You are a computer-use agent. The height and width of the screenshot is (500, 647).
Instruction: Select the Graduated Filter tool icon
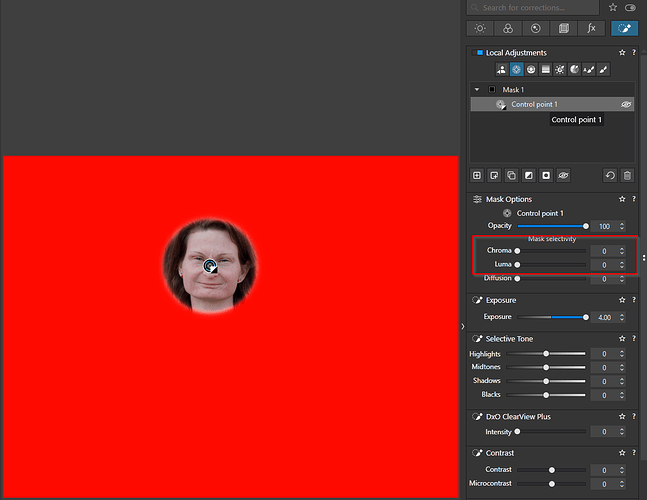click(546, 70)
